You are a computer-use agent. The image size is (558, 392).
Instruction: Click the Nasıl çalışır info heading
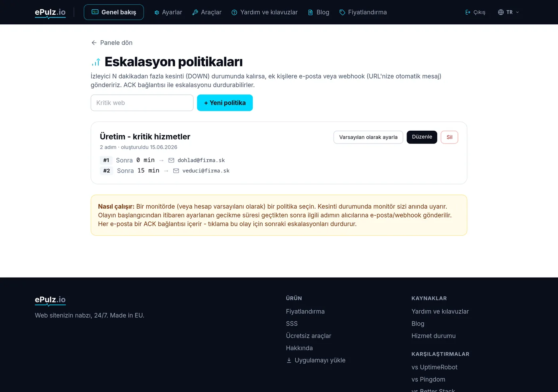(116, 206)
